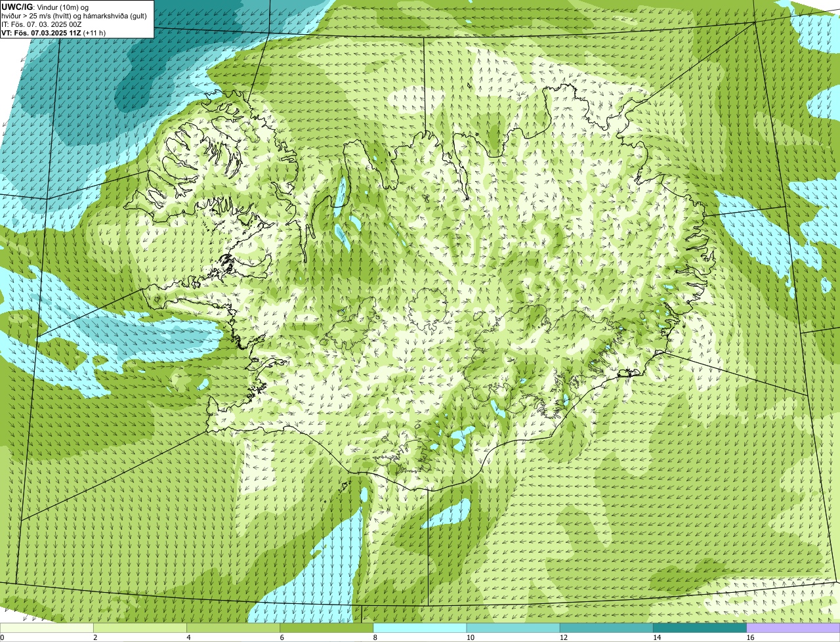Image resolution: width=840 pixels, height=642 pixels.
Task: Click the pale yellow 0–2 m/s legend swatch
Action: click(47, 628)
